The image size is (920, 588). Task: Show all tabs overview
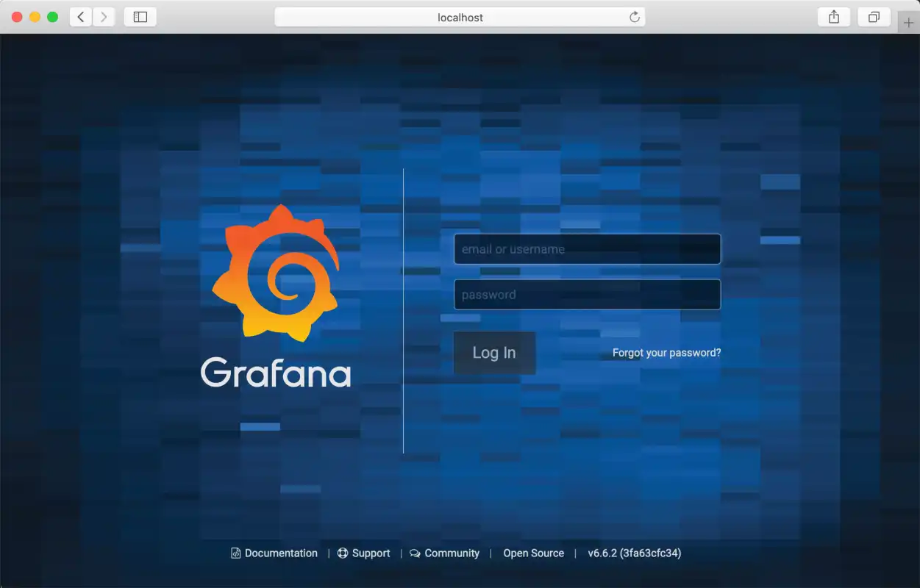[x=874, y=17]
